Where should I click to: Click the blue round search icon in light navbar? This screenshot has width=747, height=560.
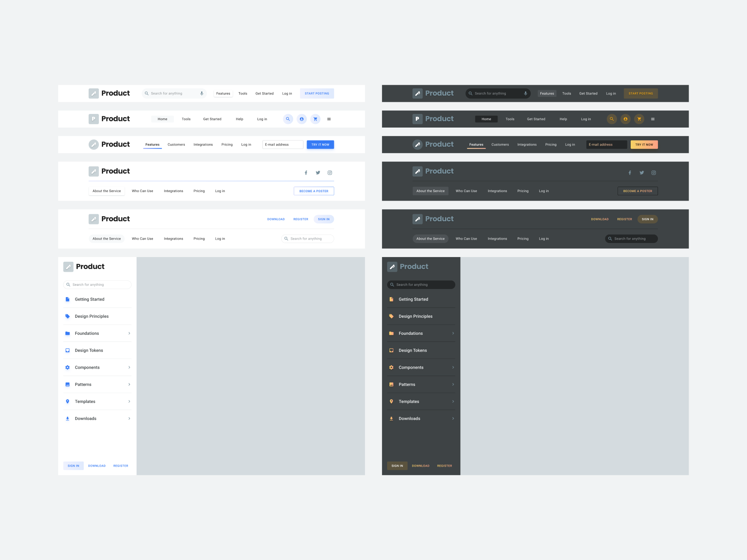(x=288, y=119)
